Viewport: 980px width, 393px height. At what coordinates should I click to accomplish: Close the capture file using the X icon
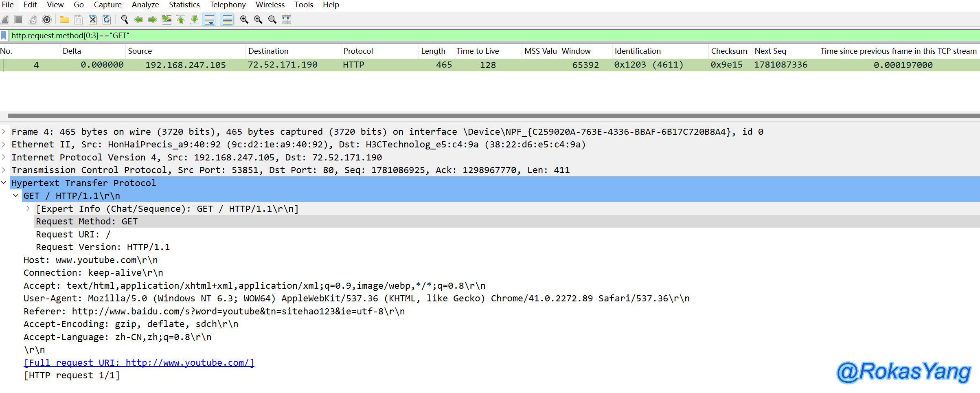point(93,20)
